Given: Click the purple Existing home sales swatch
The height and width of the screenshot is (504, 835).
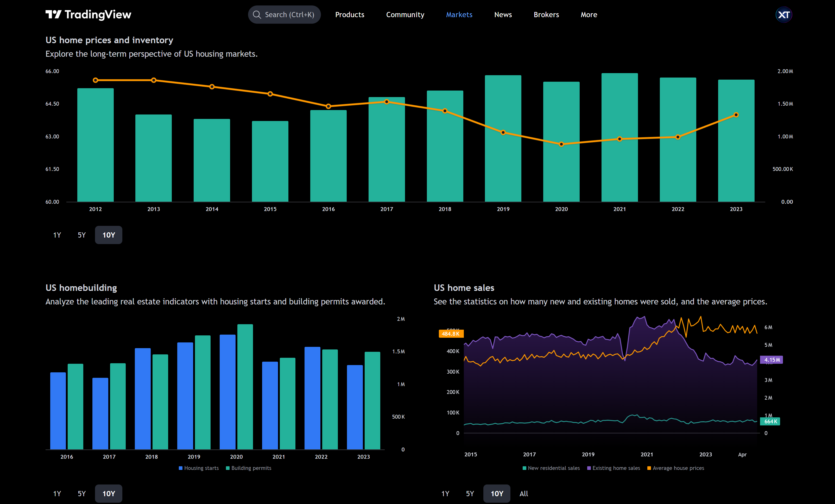Looking at the screenshot, I should click(589, 468).
